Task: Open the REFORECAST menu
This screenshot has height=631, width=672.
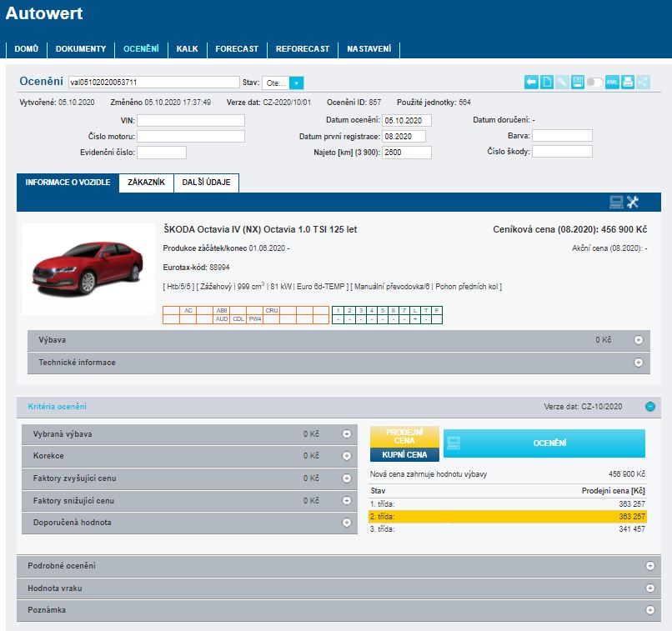Action: click(303, 49)
